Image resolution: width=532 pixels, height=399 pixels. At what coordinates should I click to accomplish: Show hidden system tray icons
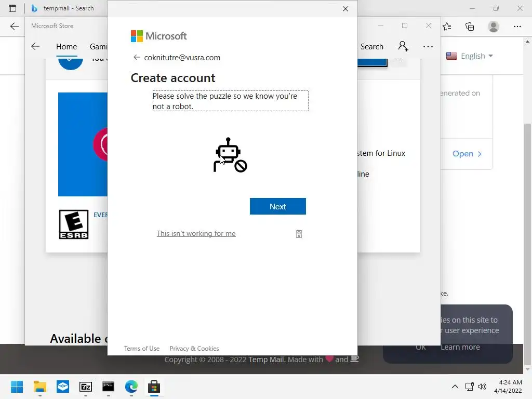point(455,387)
